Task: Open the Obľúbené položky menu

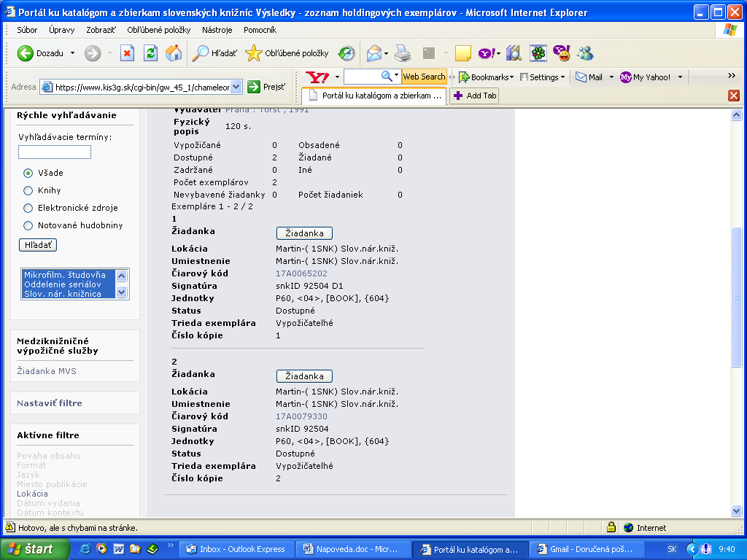Action: click(158, 30)
